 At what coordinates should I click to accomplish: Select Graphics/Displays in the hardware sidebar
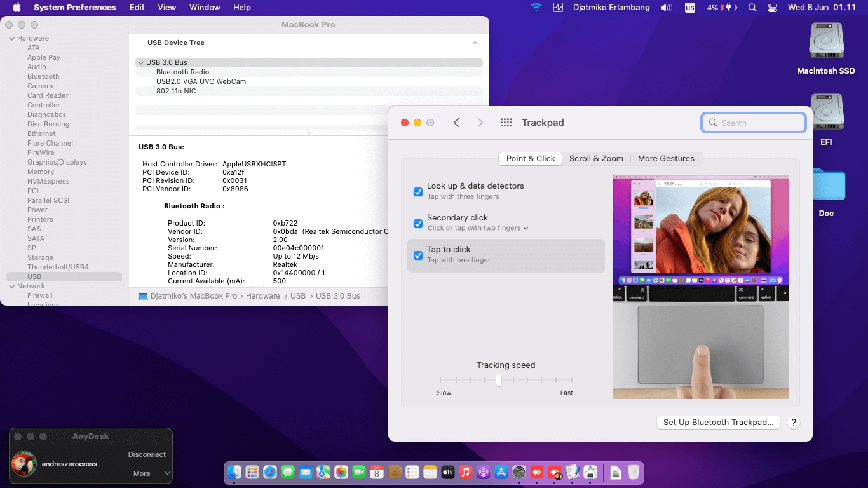click(57, 162)
